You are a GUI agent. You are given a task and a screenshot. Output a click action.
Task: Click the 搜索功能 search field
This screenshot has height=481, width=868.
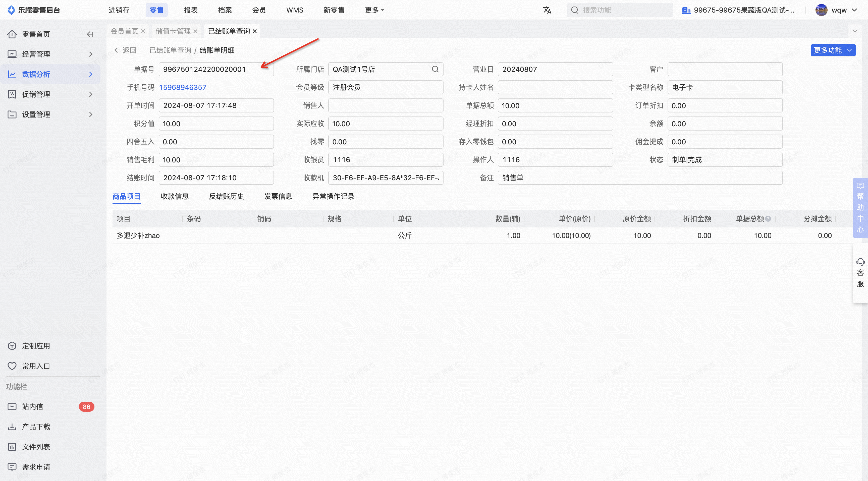coord(620,10)
